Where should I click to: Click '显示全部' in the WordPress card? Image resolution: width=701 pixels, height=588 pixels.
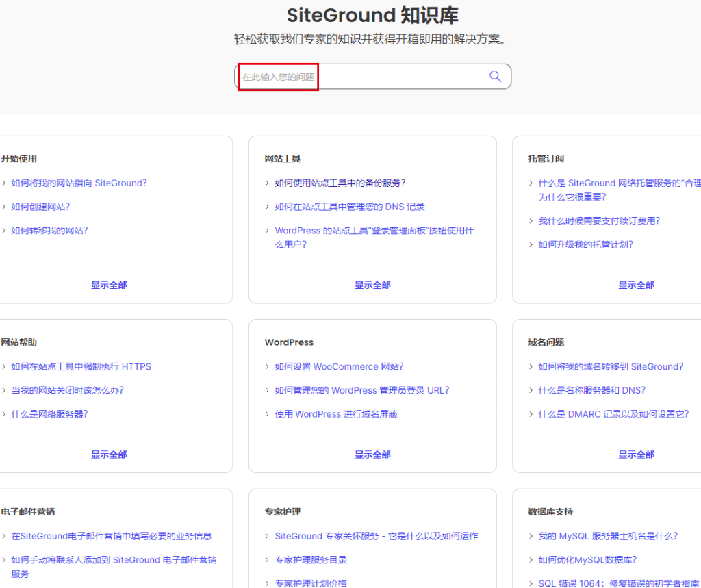pyautogui.click(x=372, y=454)
